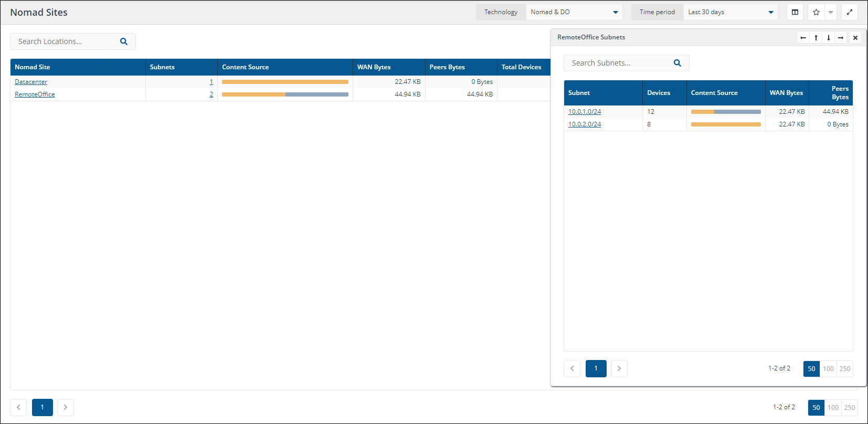Sort subnets by Devices column header
This screenshot has width=868, height=424.
[x=659, y=93]
